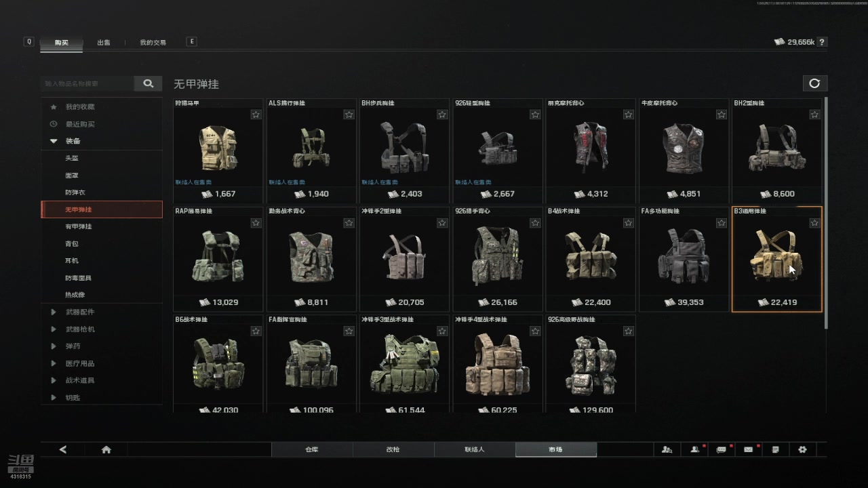
Task: Go back with the left arrow icon
Action: (x=63, y=449)
